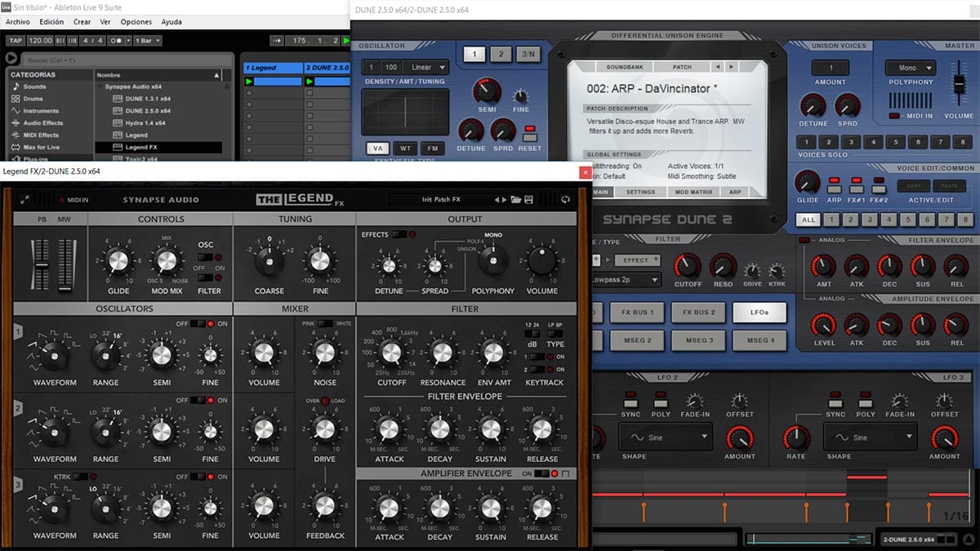Open the Lowpass 2p filter type dropdown
Viewport: 980px width, 551px height.
(626, 279)
